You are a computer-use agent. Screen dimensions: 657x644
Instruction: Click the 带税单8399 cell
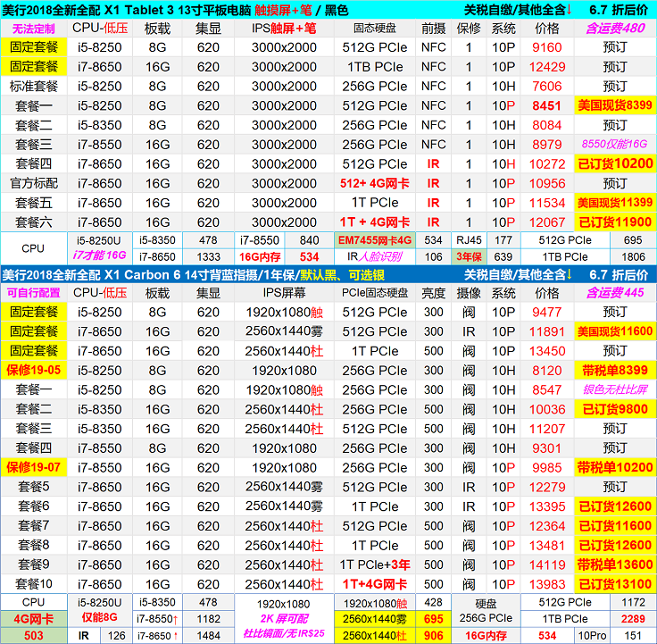[615, 370]
